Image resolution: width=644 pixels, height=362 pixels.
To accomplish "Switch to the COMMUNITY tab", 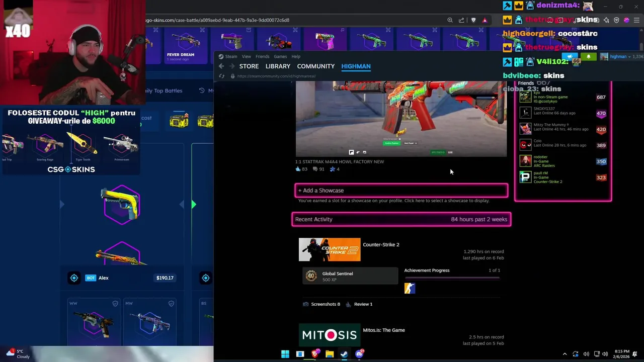I will click(x=316, y=66).
